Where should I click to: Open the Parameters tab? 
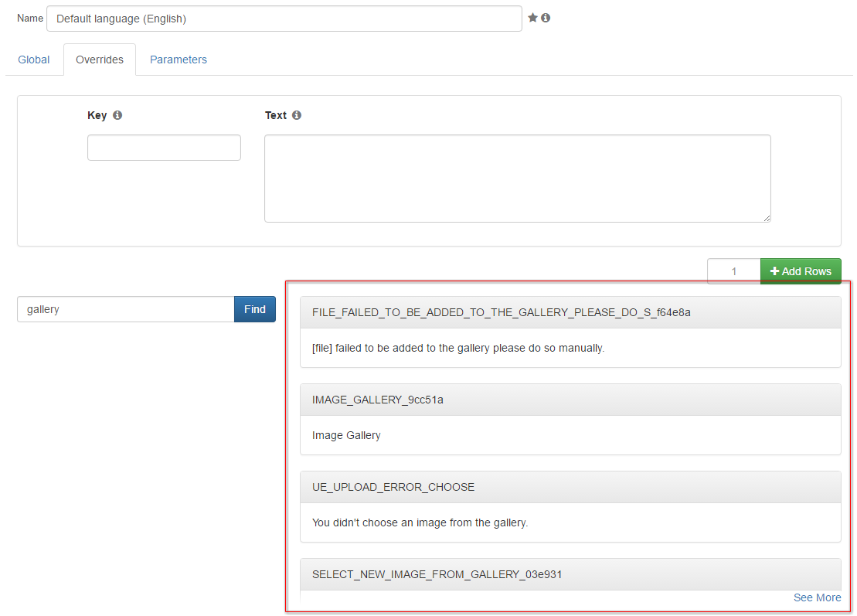(x=179, y=60)
